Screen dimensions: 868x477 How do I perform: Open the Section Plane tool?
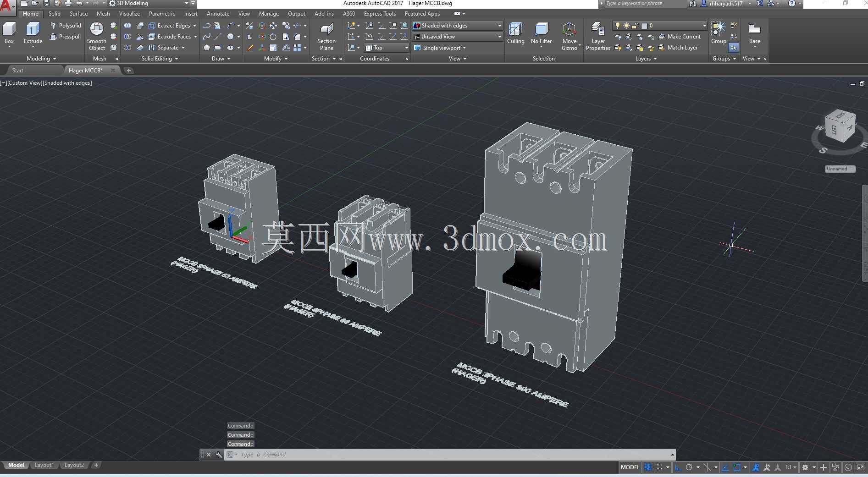coord(326,37)
